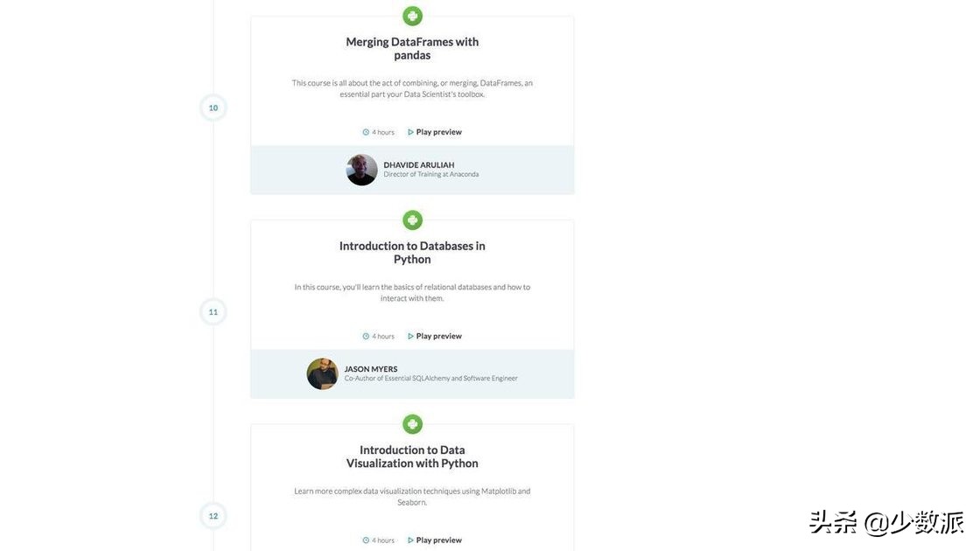980x551 pixels.
Task: Click play triangle icon for Databases preview
Action: click(410, 336)
